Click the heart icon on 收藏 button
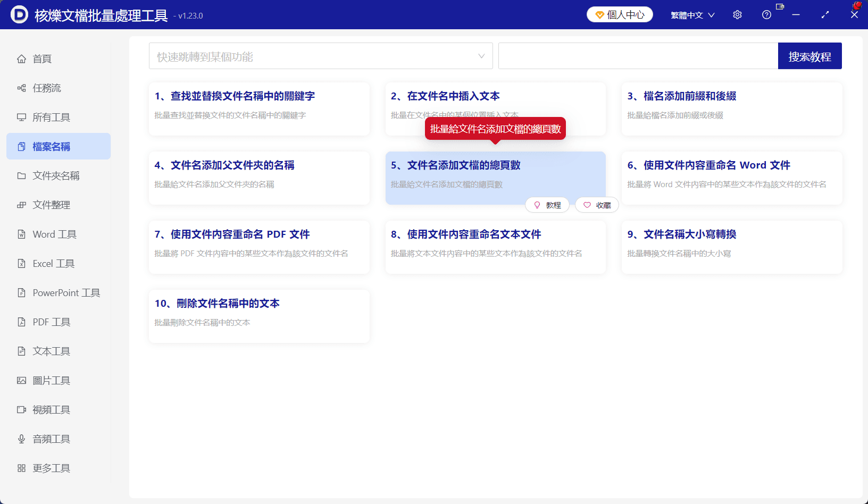Viewport: 868px width, 504px height. 587,205
